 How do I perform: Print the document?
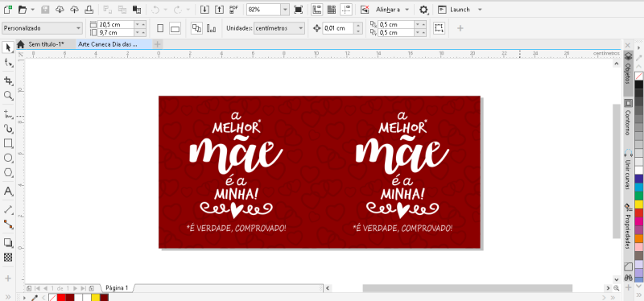coord(89,9)
